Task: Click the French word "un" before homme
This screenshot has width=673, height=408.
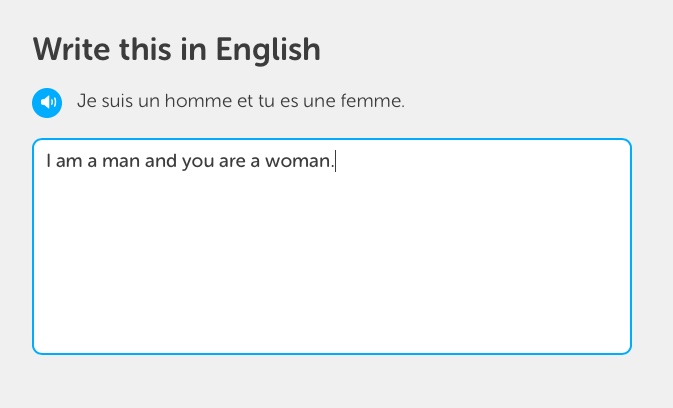Action: tap(149, 103)
